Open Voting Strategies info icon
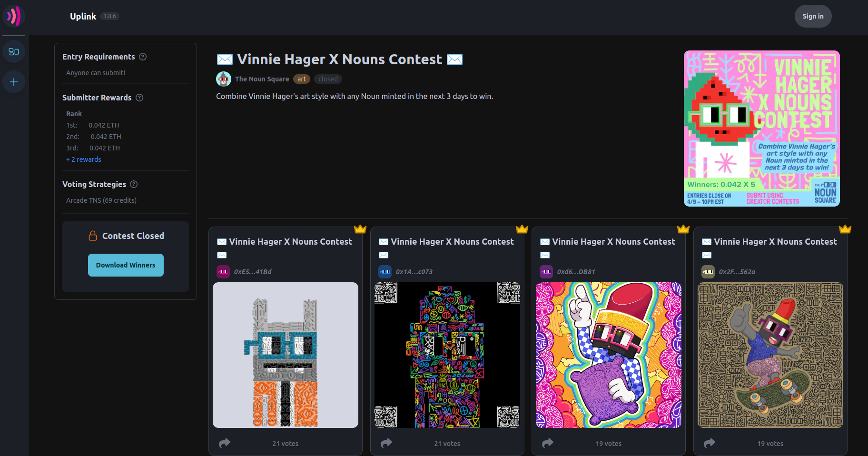Screen dimensions: 868x456 pyautogui.click(x=134, y=184)
